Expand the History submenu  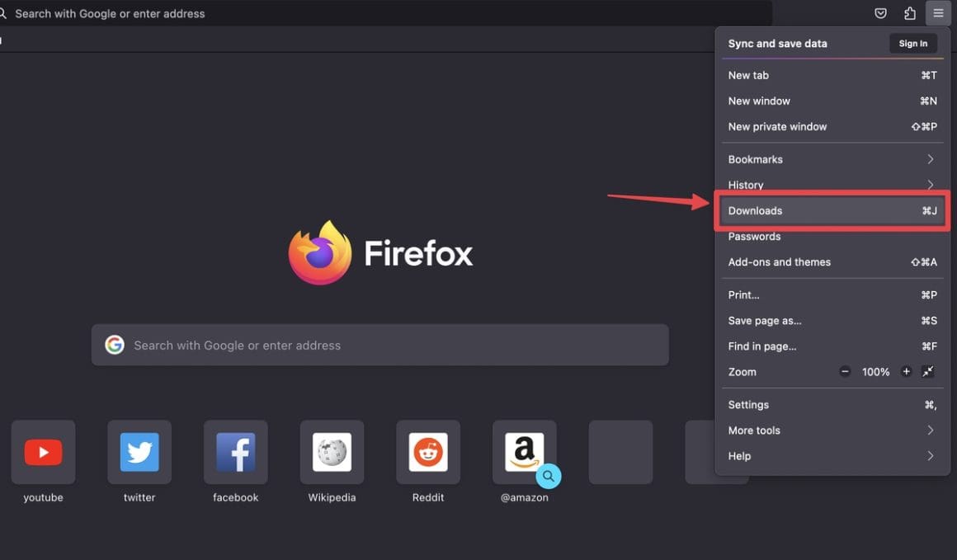[x=832, y=185]
